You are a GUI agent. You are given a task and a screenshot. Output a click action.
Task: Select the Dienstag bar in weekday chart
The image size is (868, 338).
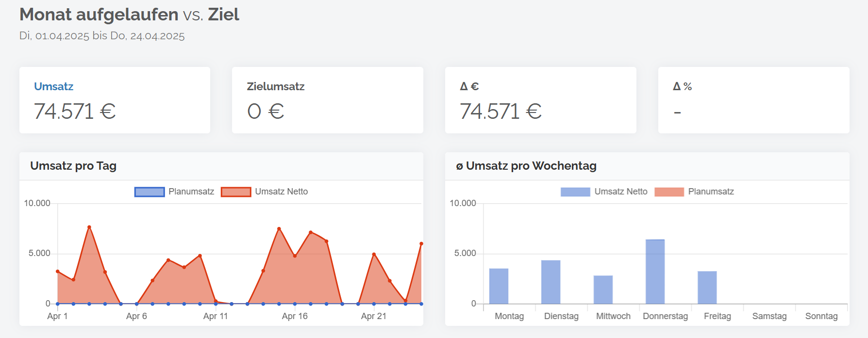[551, 282]
